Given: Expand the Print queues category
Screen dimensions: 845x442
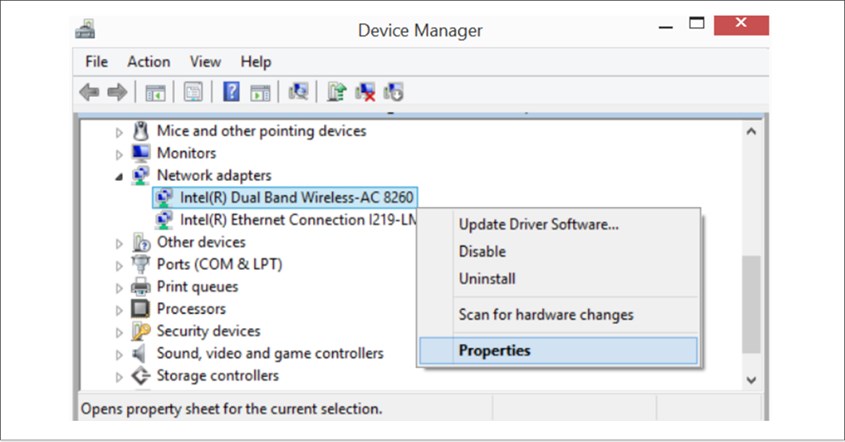Looking at the screenshot, I should tap(119, 288).
